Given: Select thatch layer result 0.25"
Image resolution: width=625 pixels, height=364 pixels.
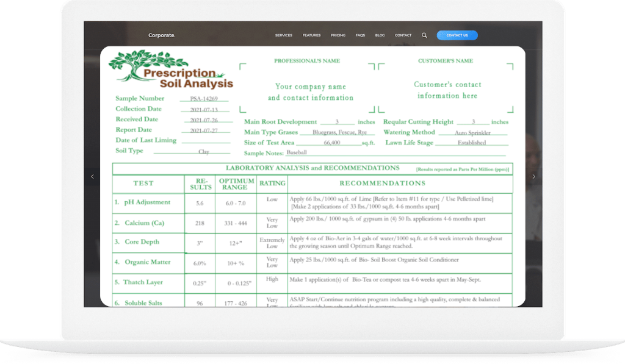Looking at the screenshot, I should tap(200, 284).
